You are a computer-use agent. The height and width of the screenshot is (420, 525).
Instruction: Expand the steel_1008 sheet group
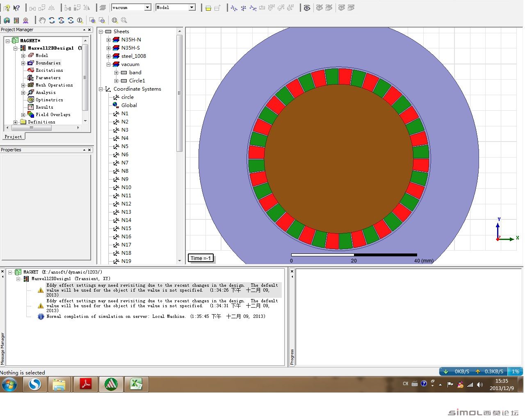tap(109, 56)
